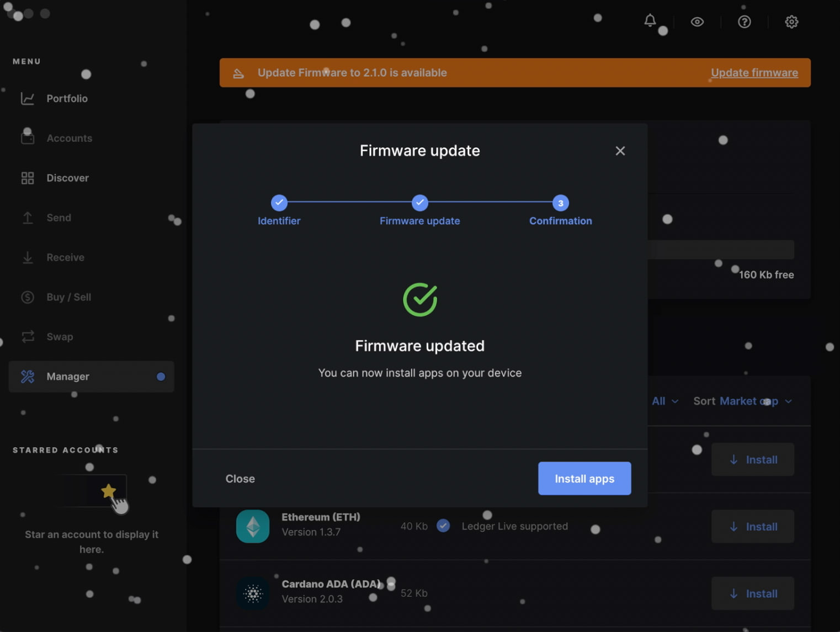Click Ledger Live supported checkmark badge
Screen dimensions: 840x632
[x=443, y=526]
